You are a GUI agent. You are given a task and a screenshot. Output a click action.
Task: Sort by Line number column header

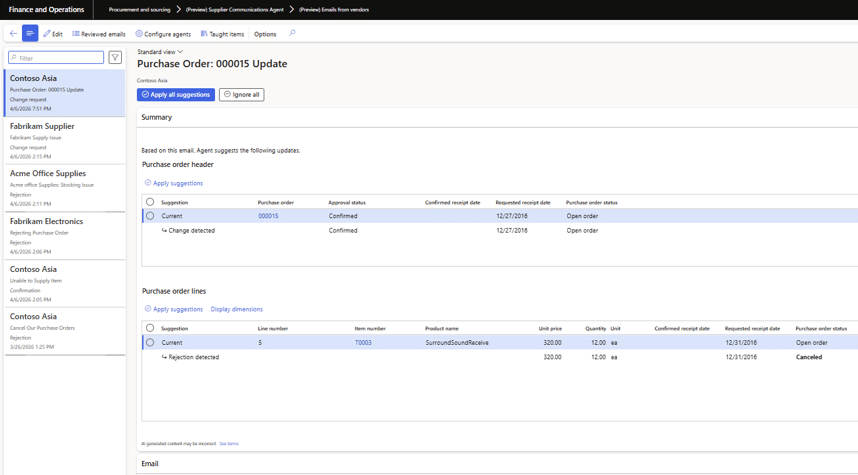coord(273,328)
